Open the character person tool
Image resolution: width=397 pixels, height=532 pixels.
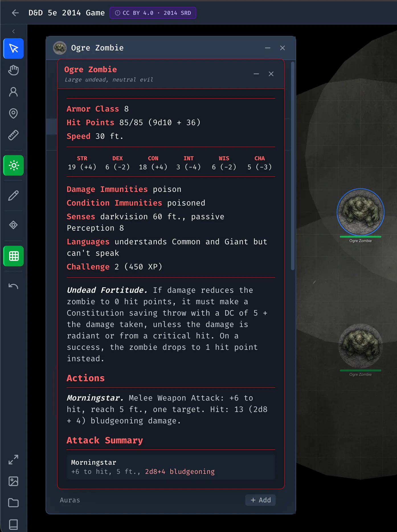[x=13, y=92]
